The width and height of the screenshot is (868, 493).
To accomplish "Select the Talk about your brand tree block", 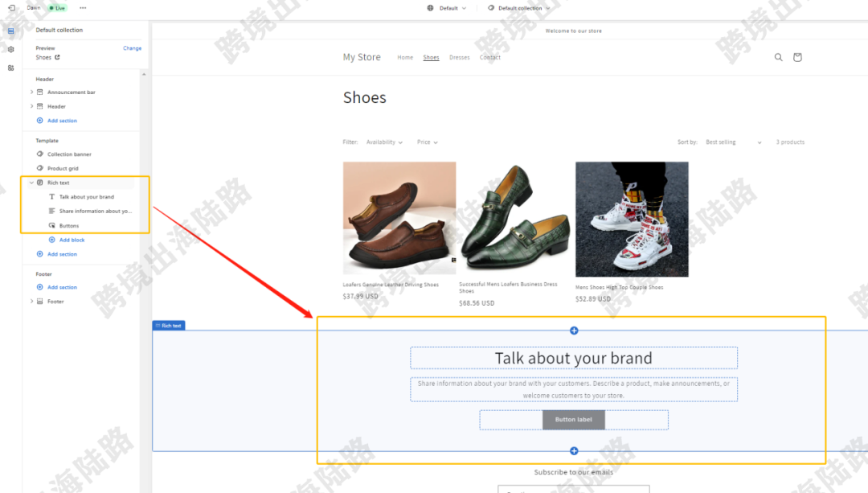I will [x=87, y=197].
